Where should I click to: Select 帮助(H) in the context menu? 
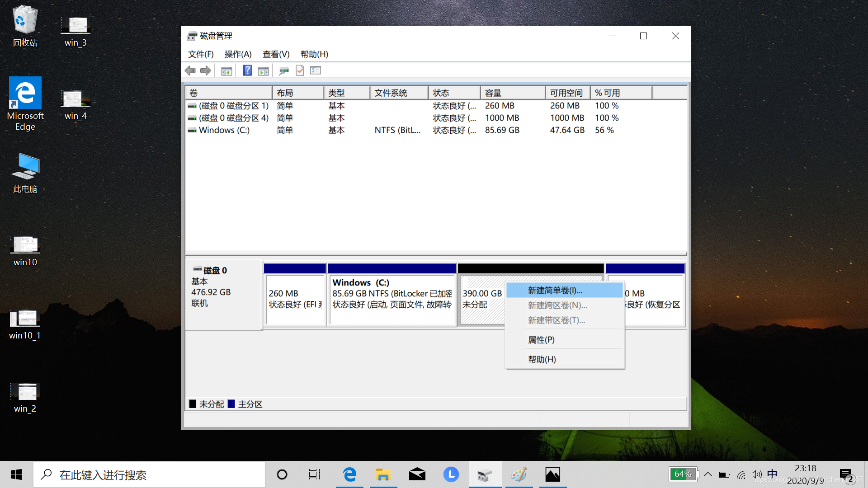[542, 359]
